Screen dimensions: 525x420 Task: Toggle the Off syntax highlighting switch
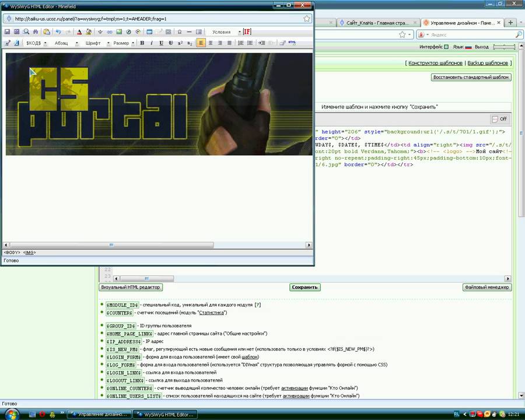click(x=499, y=119)
